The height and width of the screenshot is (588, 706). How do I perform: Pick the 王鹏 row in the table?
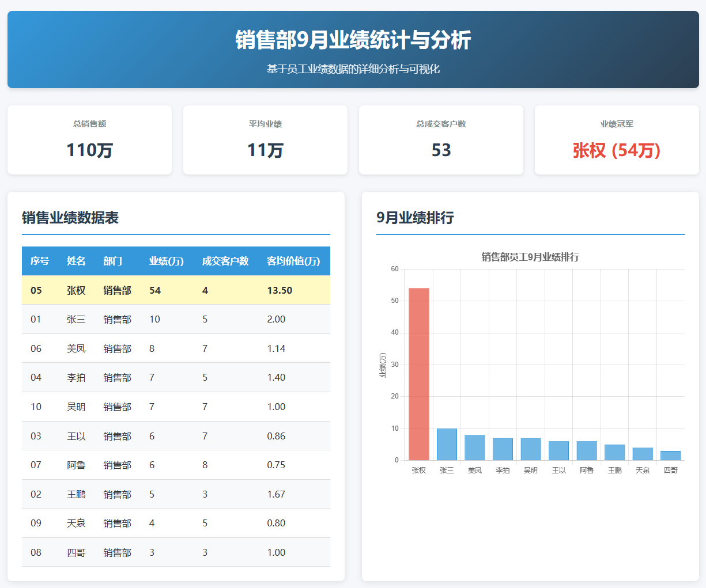(x=176, y=494)
